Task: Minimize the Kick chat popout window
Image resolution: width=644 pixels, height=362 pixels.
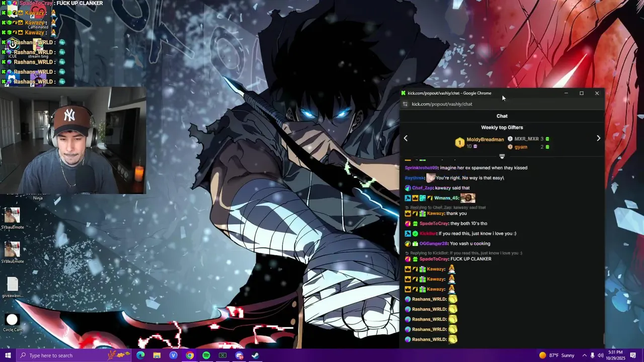Action: pyautogui.click(x=566, y=93)
